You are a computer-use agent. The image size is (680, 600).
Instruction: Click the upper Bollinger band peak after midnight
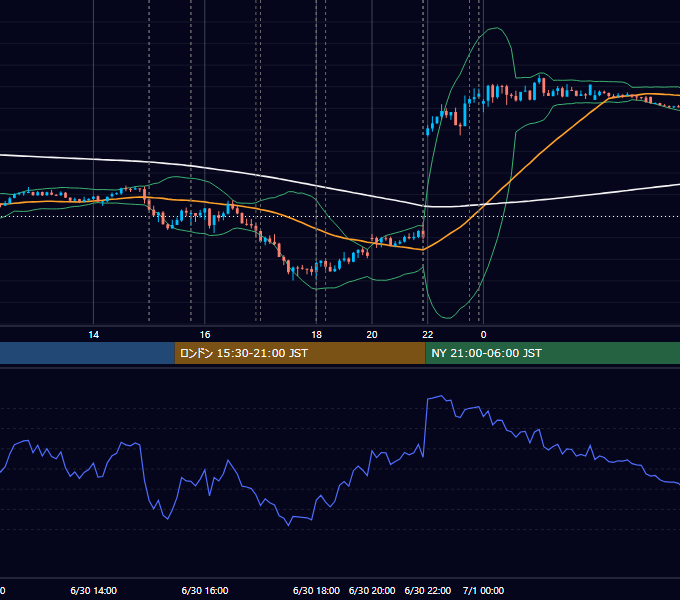tap(495, 28)
